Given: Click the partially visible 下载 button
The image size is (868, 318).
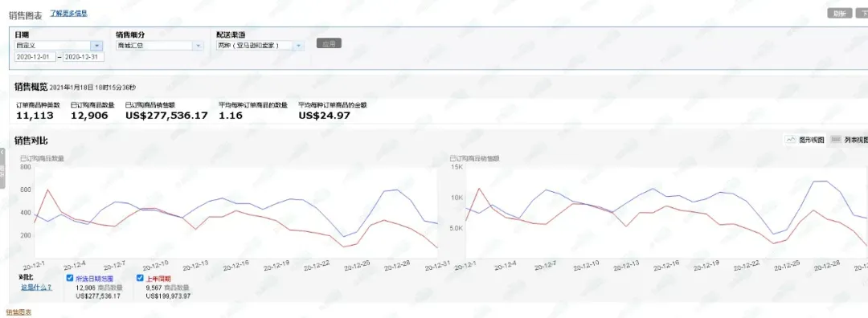Looking at the screenshot, I should pyautogui.click(x=862, y=14).
